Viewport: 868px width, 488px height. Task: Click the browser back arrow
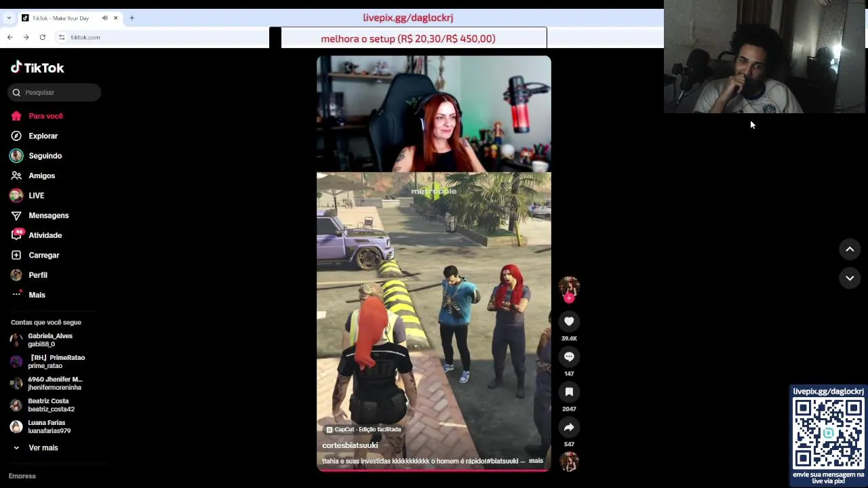(x=9, y=37)
